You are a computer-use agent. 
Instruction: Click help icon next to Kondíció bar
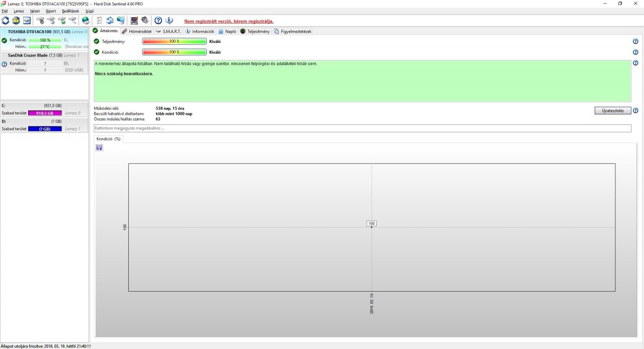(635, 52)
